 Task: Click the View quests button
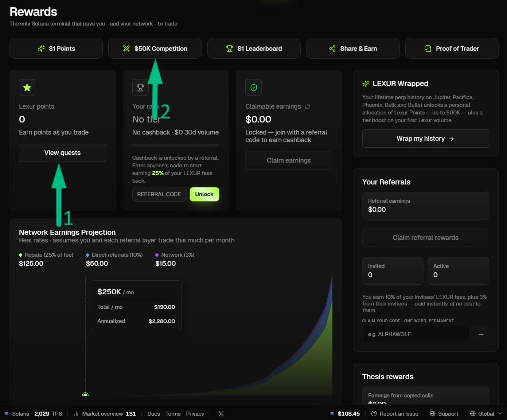pyautogui.click(x=62, y=153)
